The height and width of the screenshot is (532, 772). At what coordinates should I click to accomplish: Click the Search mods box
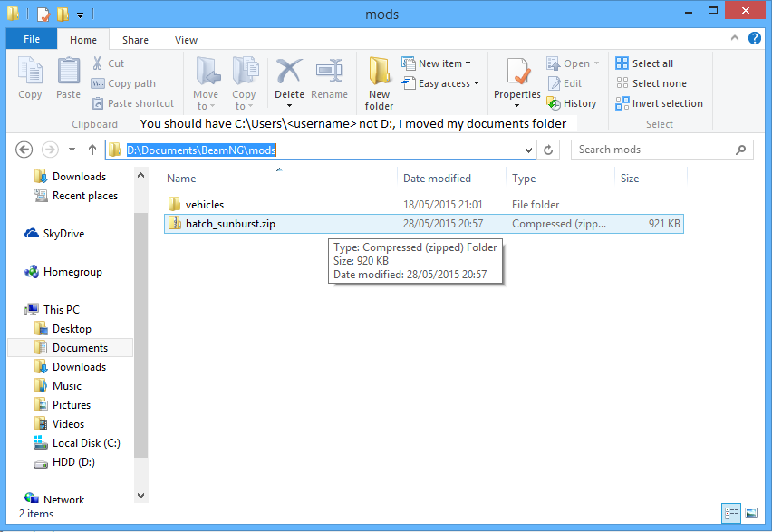tap(661, 150)
